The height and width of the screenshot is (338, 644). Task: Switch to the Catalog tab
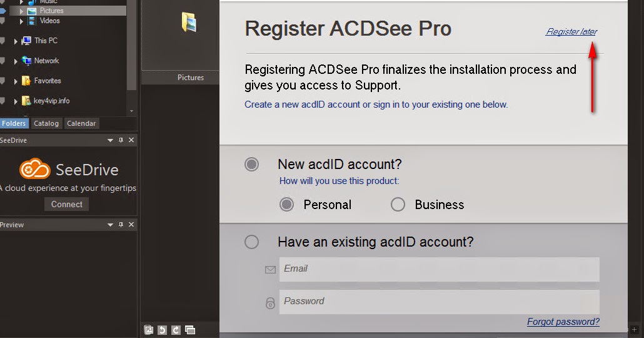pos(46,123)
